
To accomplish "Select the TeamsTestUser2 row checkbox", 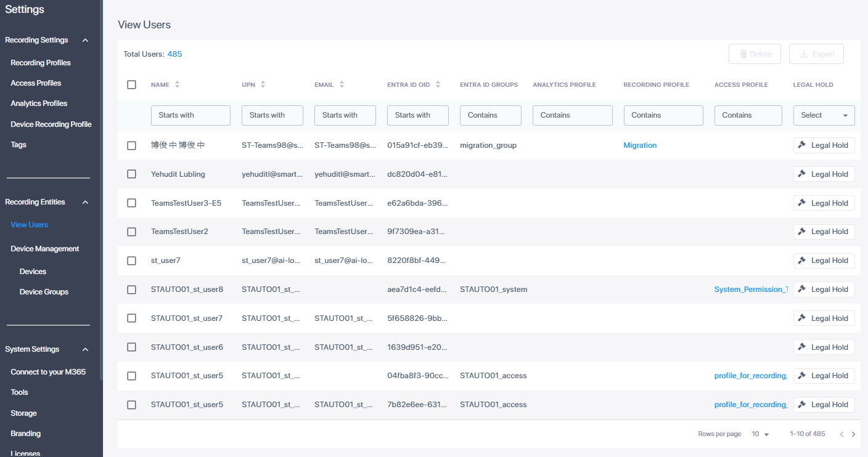I will [131, 232].
